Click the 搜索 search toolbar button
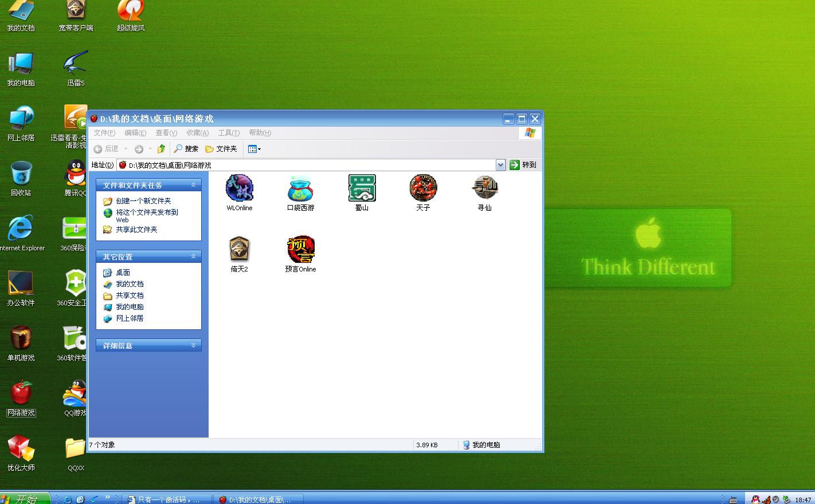Viewport: 815px width, 504px height. coord(186,149)
